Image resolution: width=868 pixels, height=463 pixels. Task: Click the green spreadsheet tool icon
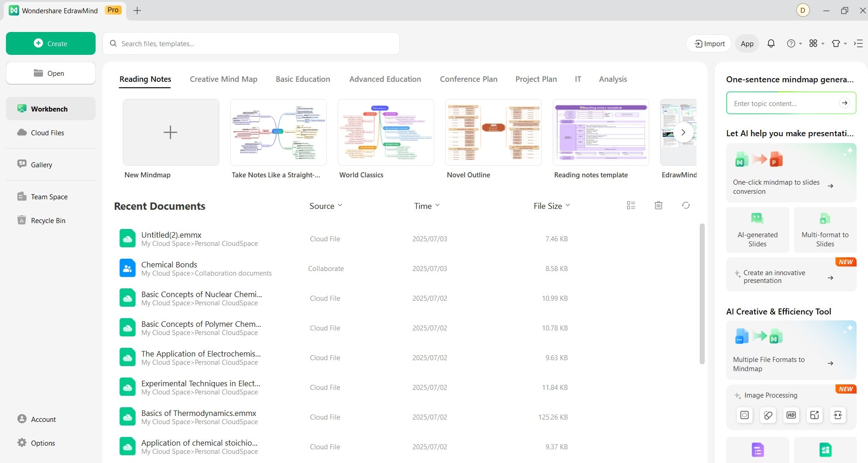825,450
